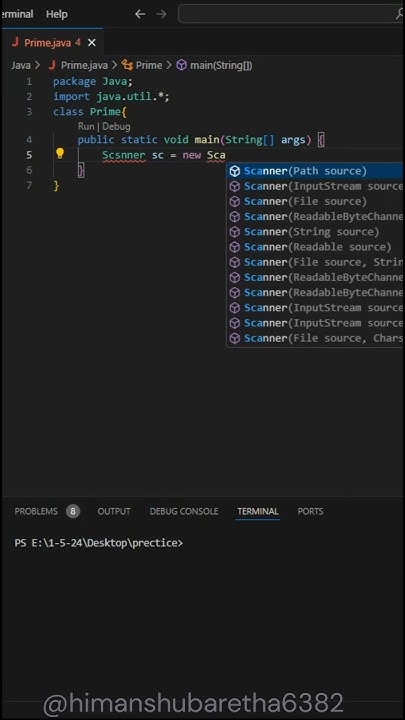Click the lightbulb quick fix icon

click(x=60, y=154)
